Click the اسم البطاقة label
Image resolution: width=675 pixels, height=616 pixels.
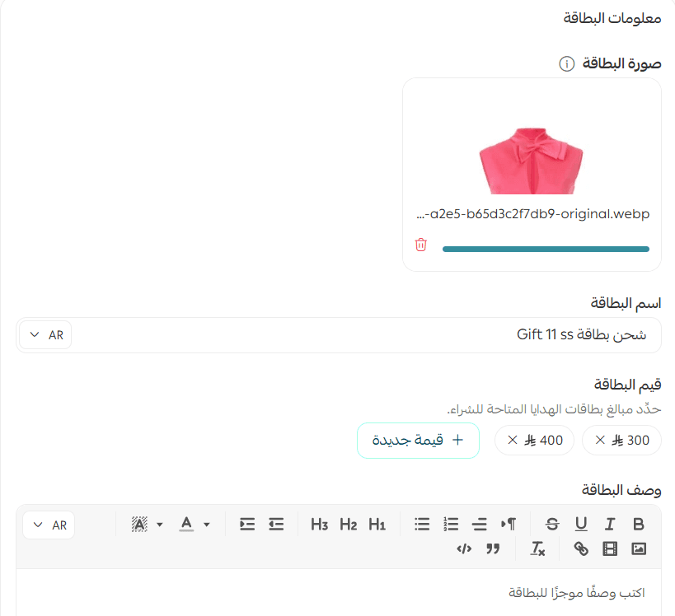626,303
